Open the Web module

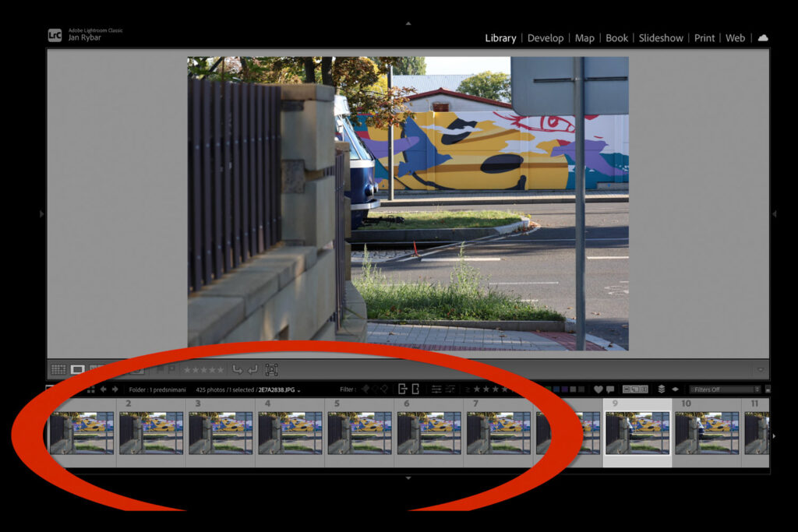coord(736,38)
